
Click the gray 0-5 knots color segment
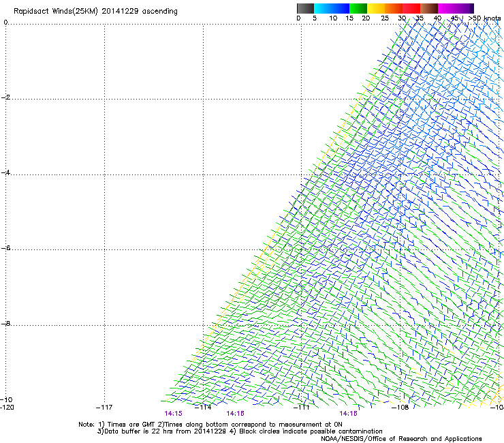tap(305, 8)
